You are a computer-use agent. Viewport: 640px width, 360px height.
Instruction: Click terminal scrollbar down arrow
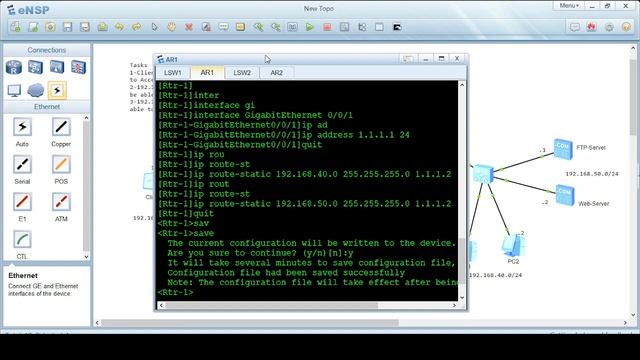[x=462, y=298]
